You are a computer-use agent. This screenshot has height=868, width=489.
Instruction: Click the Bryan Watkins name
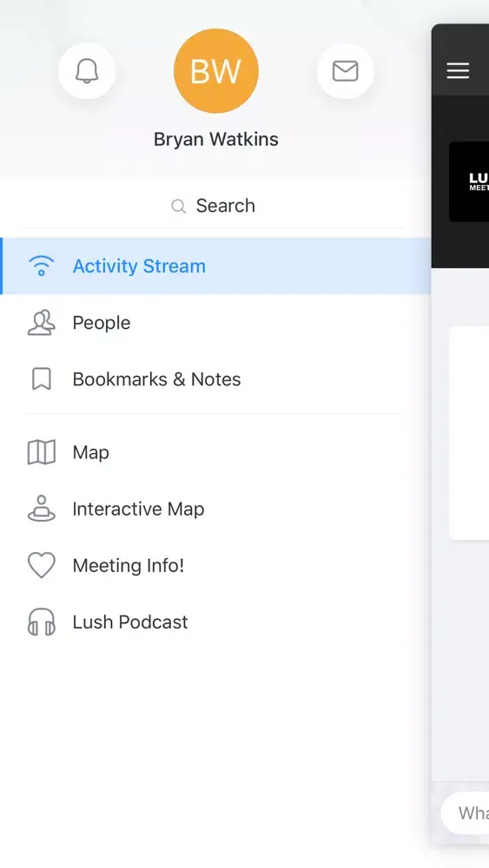point(216,140)
